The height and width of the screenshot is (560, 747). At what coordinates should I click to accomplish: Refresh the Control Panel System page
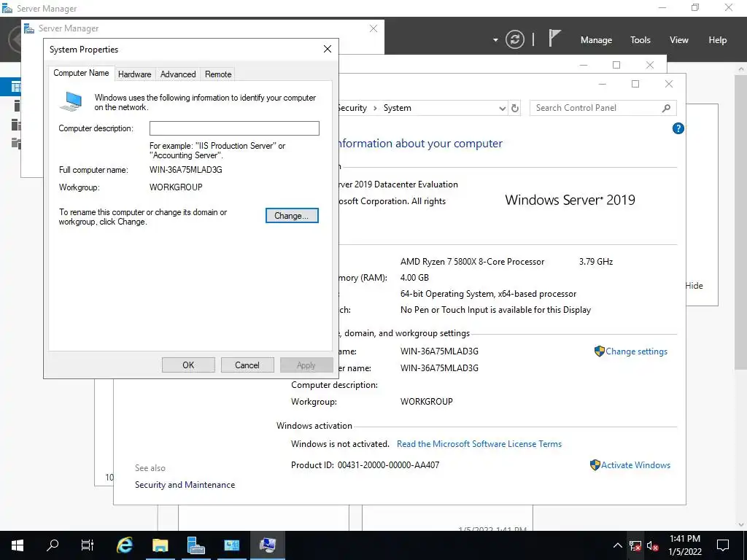[514, 108]
